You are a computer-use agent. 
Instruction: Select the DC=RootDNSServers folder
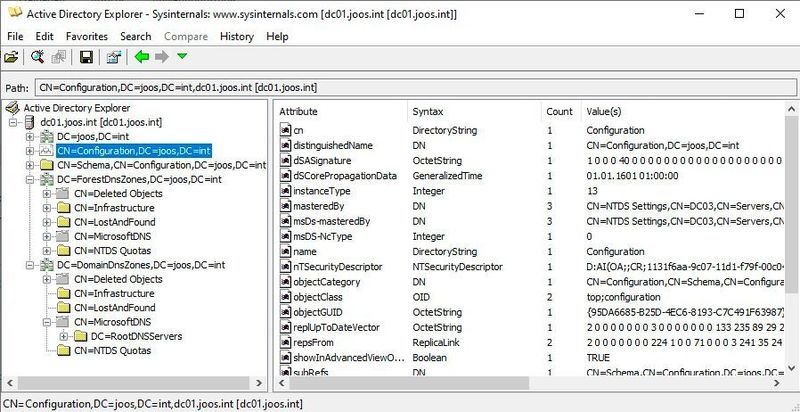[136, 337]
